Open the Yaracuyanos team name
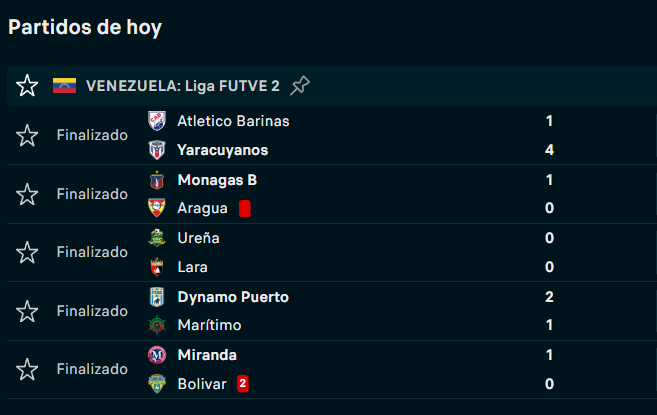The width and height of the screenshot is (657, 415). click(222, 150)
